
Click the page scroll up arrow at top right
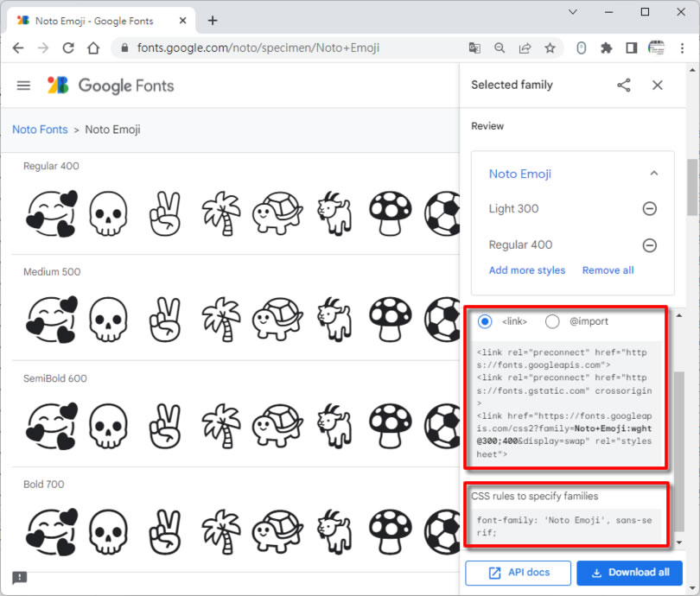tap(692, 70)
